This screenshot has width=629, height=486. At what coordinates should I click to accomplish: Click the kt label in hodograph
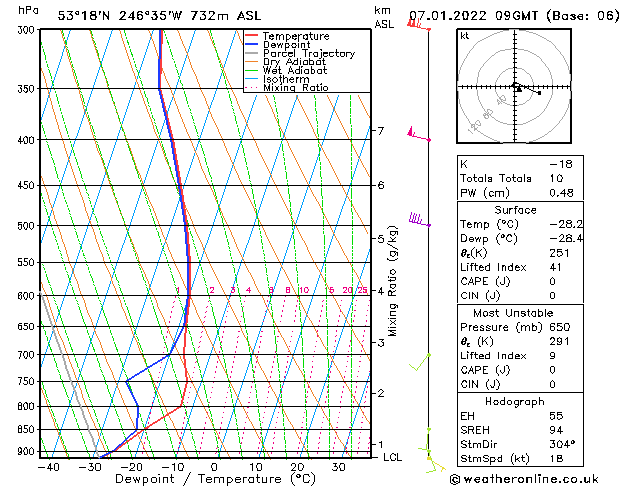click(465, 36)
